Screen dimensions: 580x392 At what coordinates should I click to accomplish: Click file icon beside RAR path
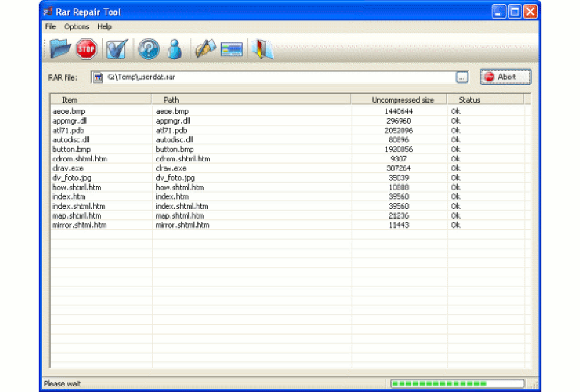(98, 77)
